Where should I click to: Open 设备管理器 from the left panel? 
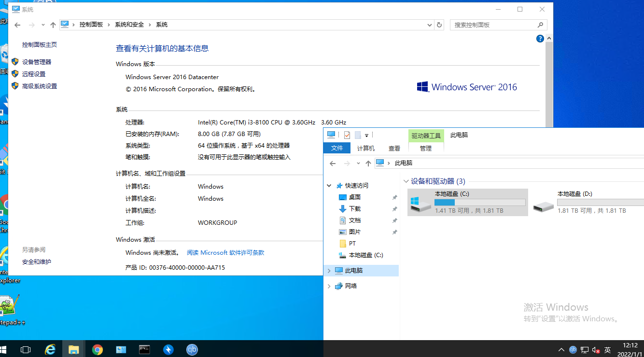[37, 62]
